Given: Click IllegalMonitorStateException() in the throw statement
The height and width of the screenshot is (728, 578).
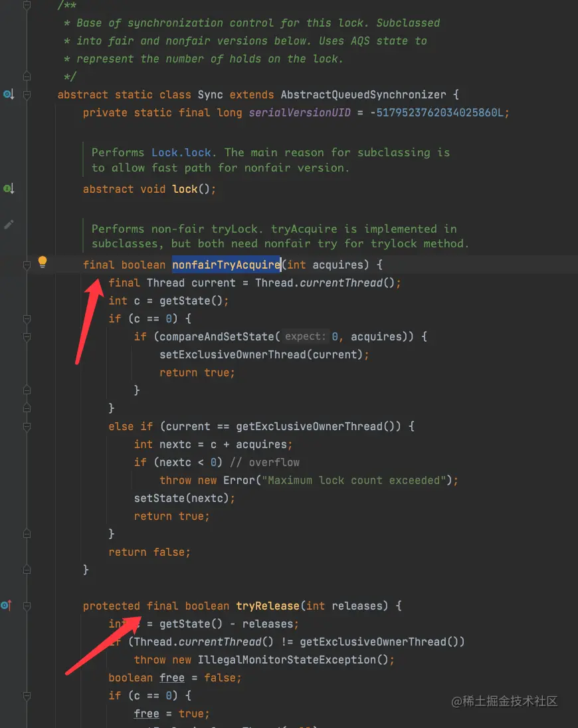Looking at the screenshot, I should point(293,660).
